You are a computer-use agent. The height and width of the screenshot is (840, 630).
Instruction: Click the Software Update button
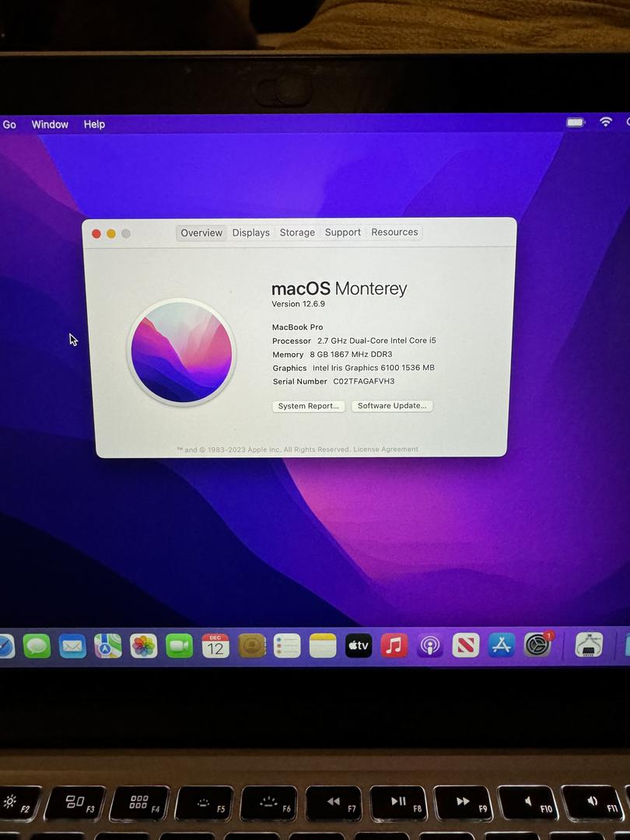pyautogui.click(x=392, y=406)
